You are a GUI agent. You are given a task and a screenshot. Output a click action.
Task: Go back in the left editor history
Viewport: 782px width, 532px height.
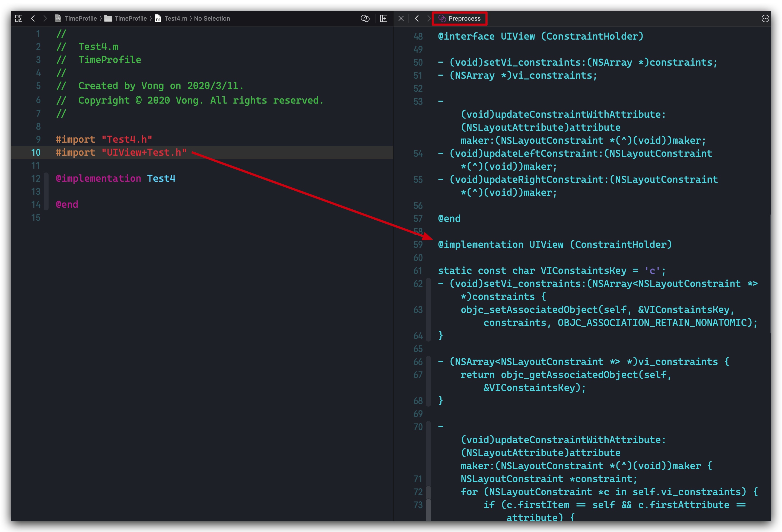coord(33,18)
